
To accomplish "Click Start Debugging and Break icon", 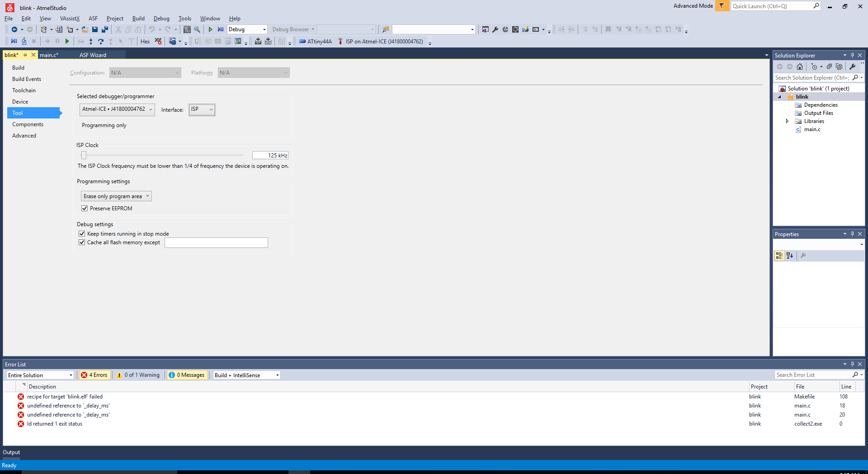I will [x=221, y=29].
